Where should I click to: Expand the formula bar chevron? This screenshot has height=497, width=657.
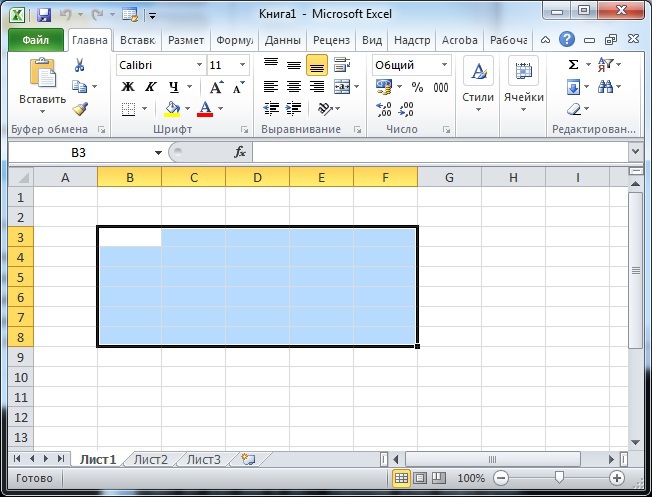pos(636,152)
